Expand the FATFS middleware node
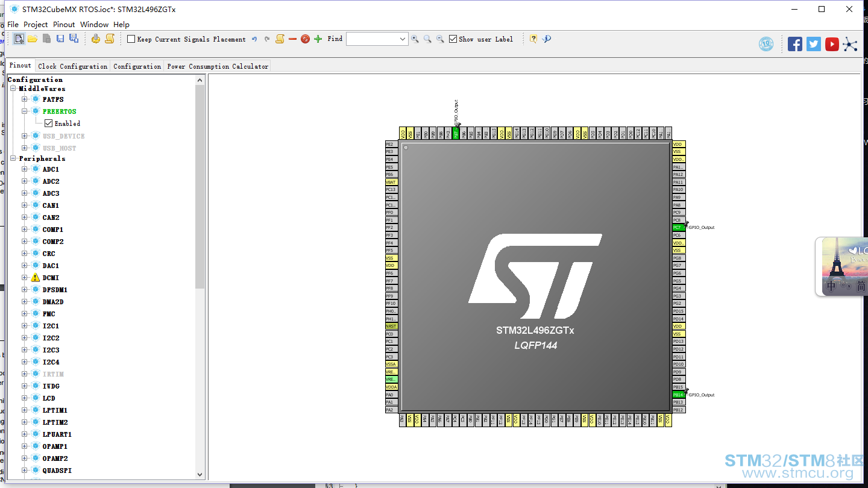 tap(25, 99)
